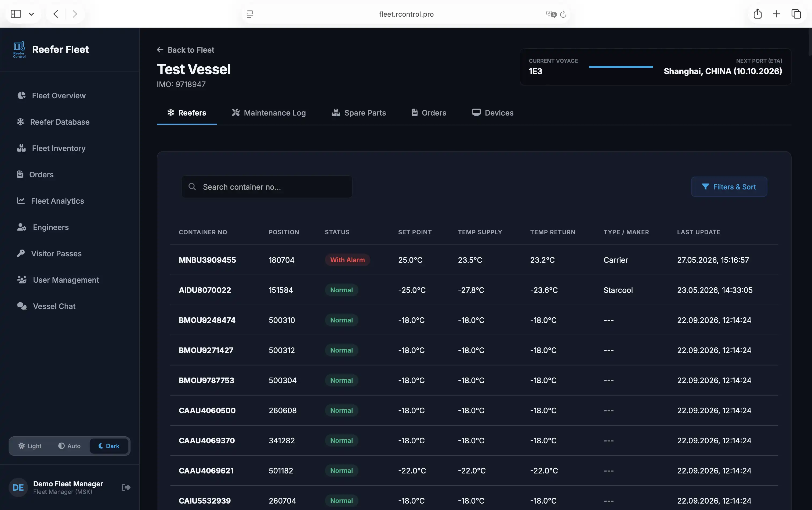Open Filters & Sort options
This screenshot has width=812, height=510.
pyautogui.click(x=729, y=187)
